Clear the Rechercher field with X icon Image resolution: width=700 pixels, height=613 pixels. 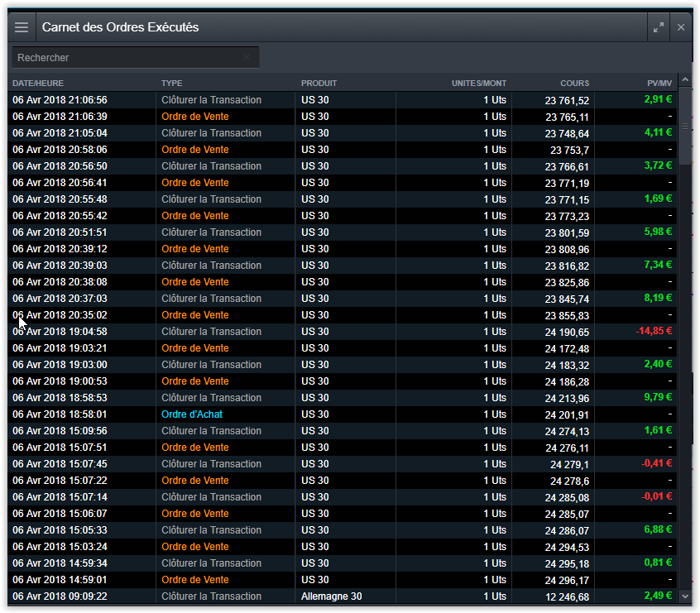click(247, 57)
